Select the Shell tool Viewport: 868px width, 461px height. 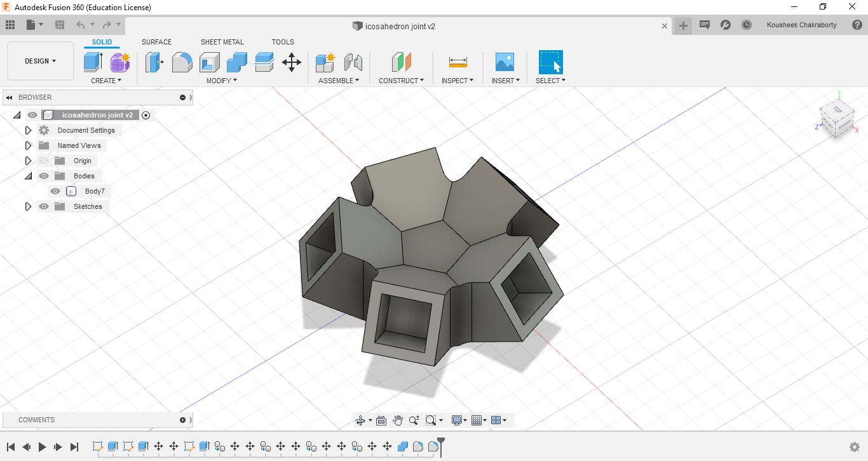(x=209, y=62)
